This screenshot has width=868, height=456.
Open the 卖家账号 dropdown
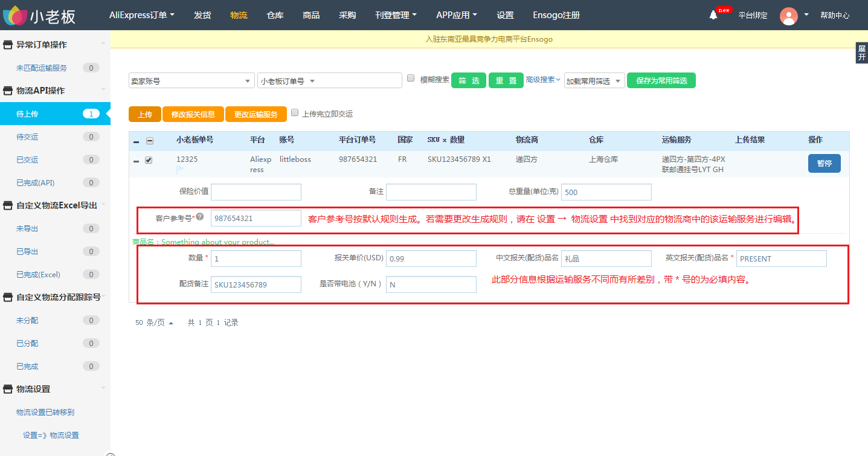(191, 80)
